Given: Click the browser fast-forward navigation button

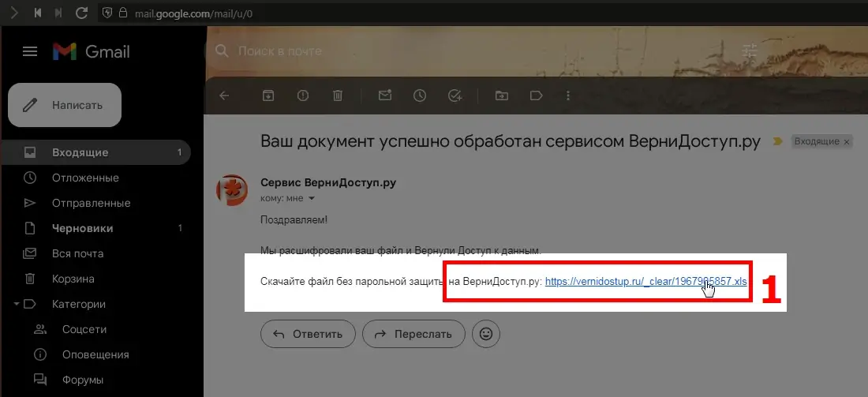Looking at the screenshot, I should coord(58,13).
